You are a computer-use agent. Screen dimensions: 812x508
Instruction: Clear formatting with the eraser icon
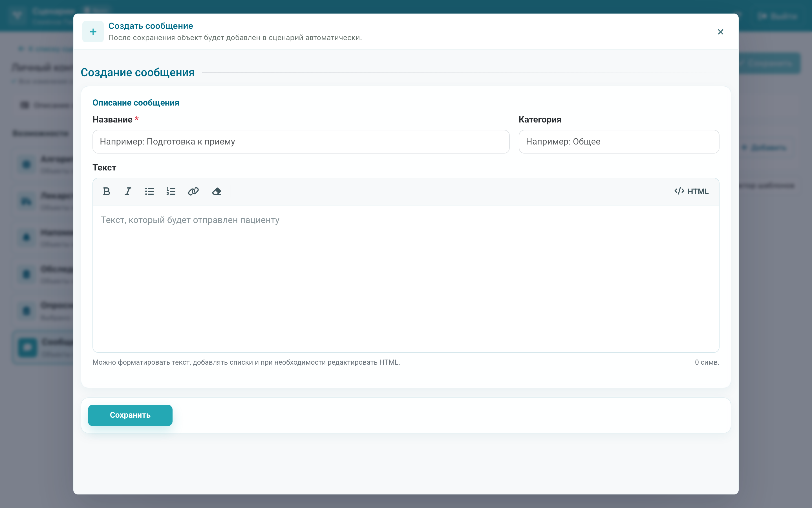tap(217, 192)
